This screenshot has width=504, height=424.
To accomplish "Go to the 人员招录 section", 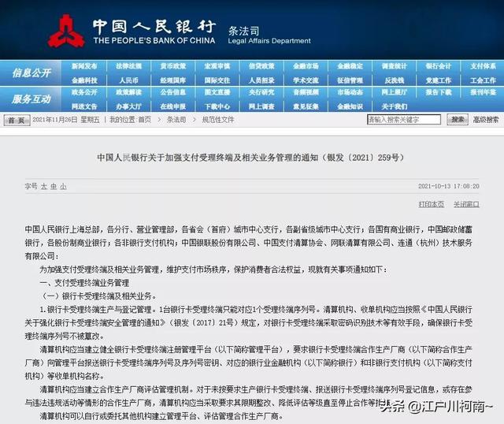I will pos(261,80).
